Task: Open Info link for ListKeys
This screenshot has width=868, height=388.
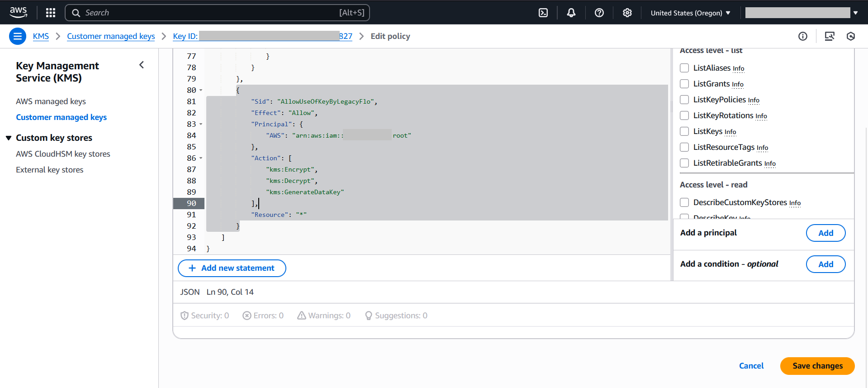Action: [730, 132]
